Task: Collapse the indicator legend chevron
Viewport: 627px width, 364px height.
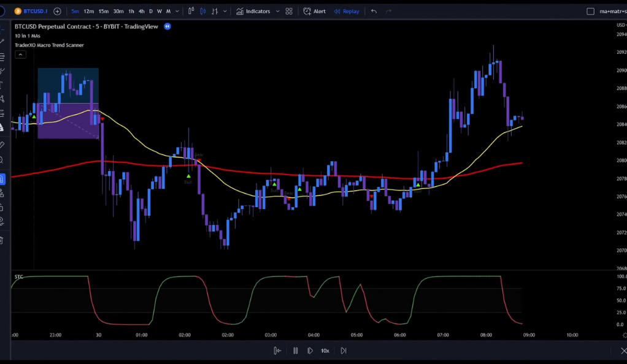Action: [20, 55]
